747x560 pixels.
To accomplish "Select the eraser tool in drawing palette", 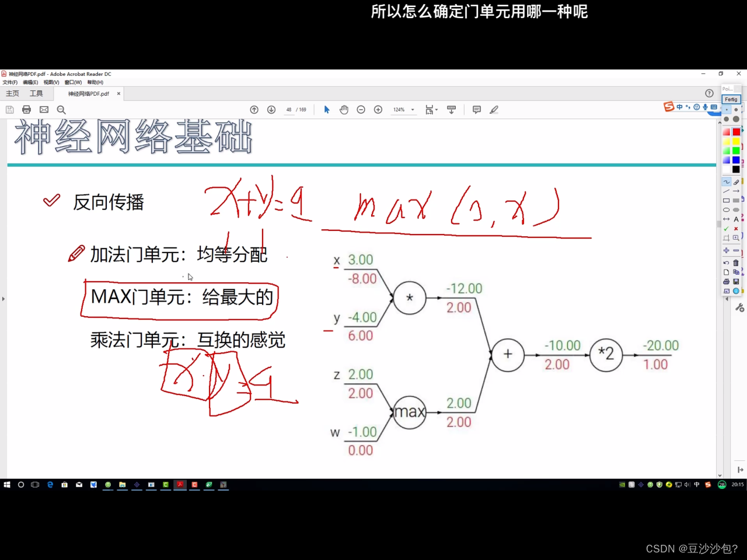I will coord(736,182).
